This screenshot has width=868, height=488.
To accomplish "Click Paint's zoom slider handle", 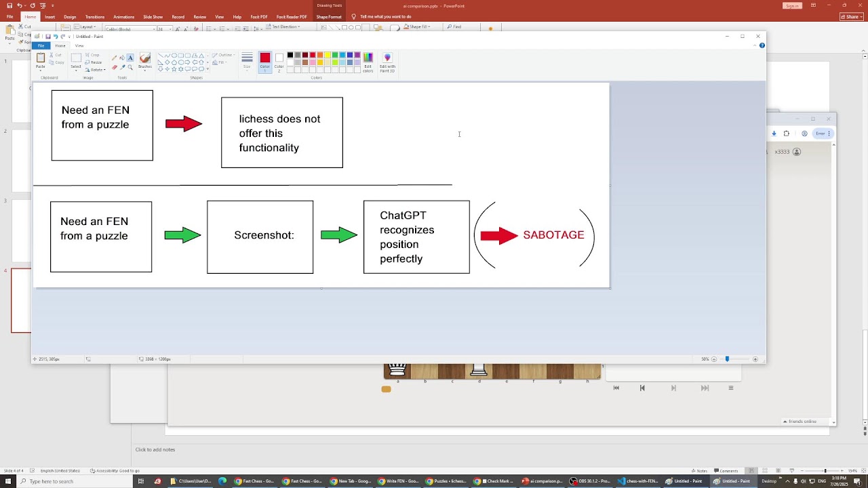I will (727, 359).
